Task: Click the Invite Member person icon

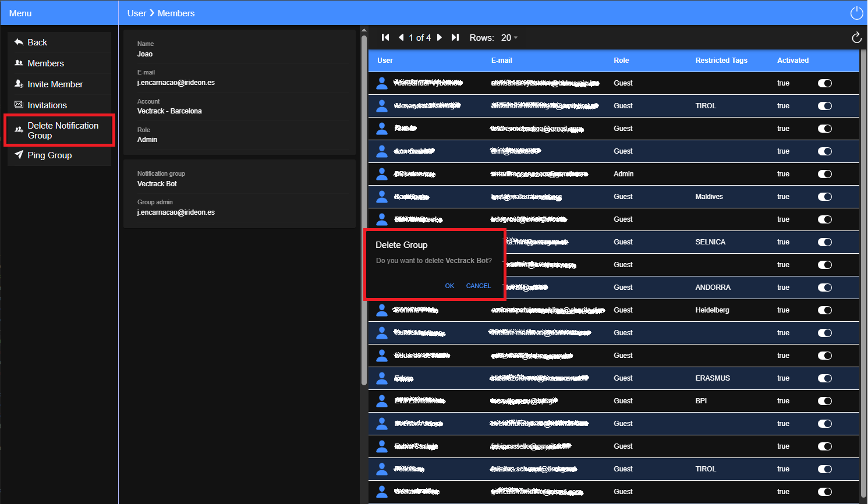Action: [x=19, y=84]
